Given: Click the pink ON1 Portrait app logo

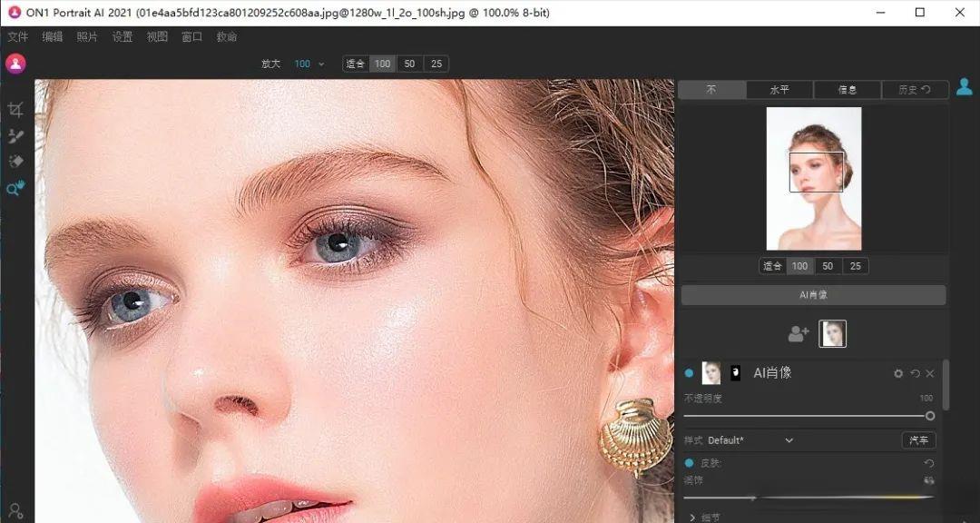Looking at the screenshot, I should click(x=15, y=64).
